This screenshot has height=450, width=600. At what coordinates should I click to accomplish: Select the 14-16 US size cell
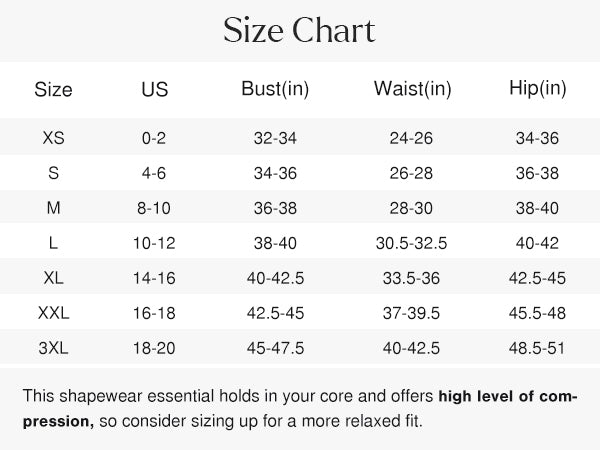point(154,277)
